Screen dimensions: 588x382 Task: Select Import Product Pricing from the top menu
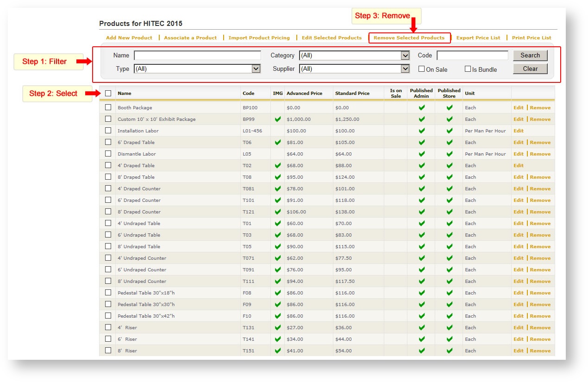(x=259, y=38)
